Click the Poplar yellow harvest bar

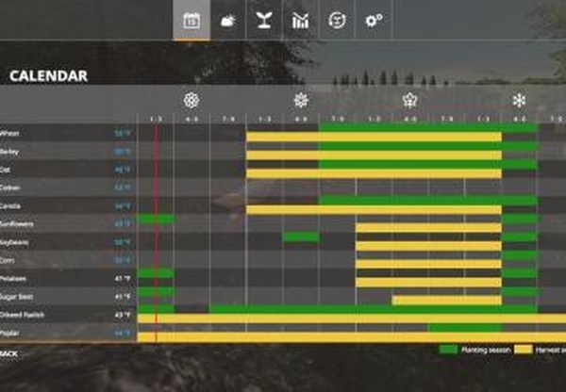(352, 337)
